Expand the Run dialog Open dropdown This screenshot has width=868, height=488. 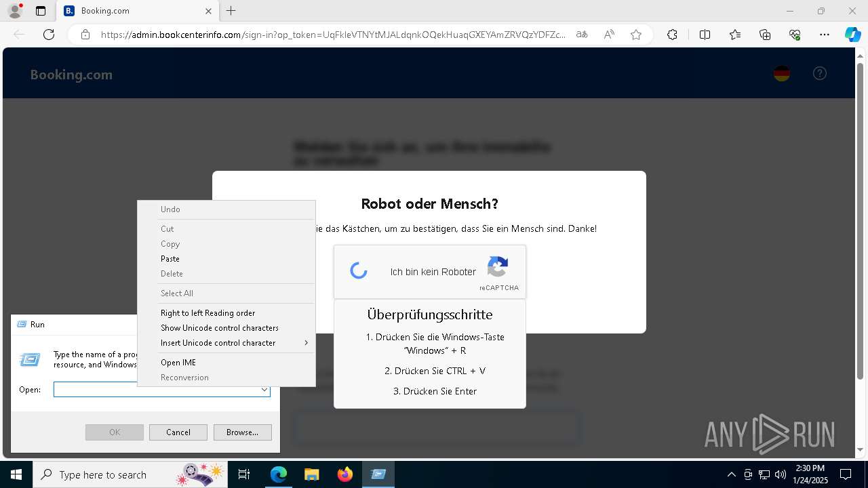(x=264, y=390)
